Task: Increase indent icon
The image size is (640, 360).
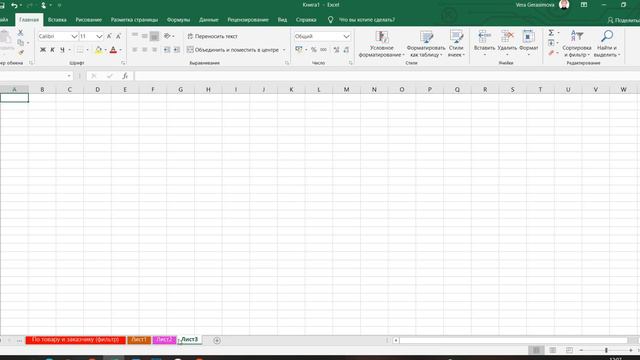Action: (x=176, y=50)
